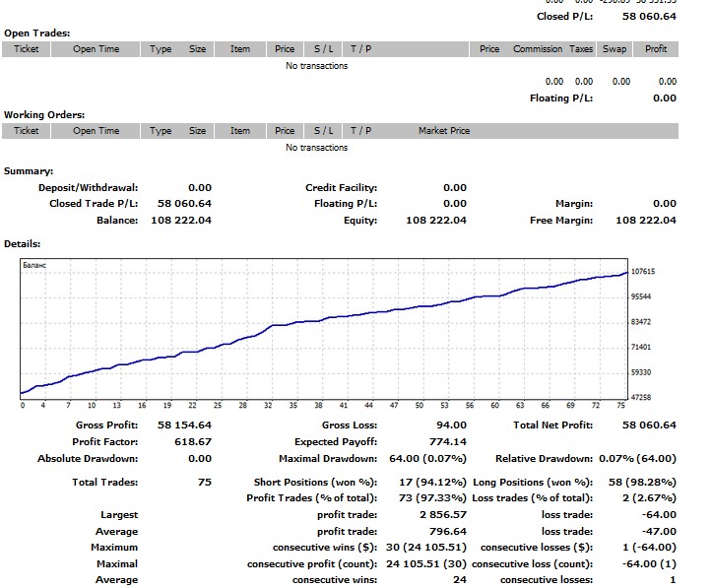Click the Deposit/Withdrawal label
This screenshot has height=588, width=712.
(x=88, y=187)
